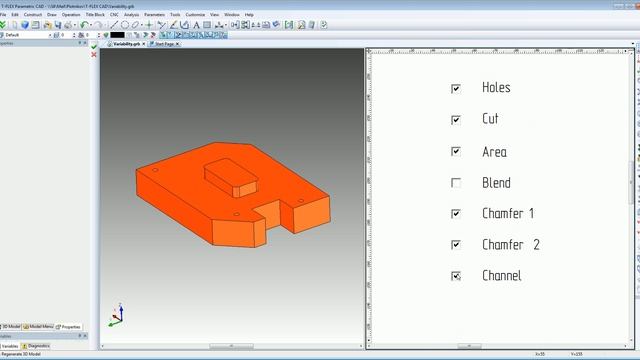Cancel with the red X by viewport
Viewport: 640px width, 360px height.
[94, 54]
